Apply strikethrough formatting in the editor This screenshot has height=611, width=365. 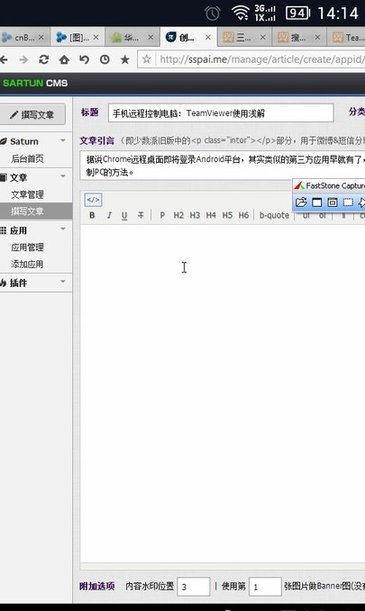pos(141,215)
